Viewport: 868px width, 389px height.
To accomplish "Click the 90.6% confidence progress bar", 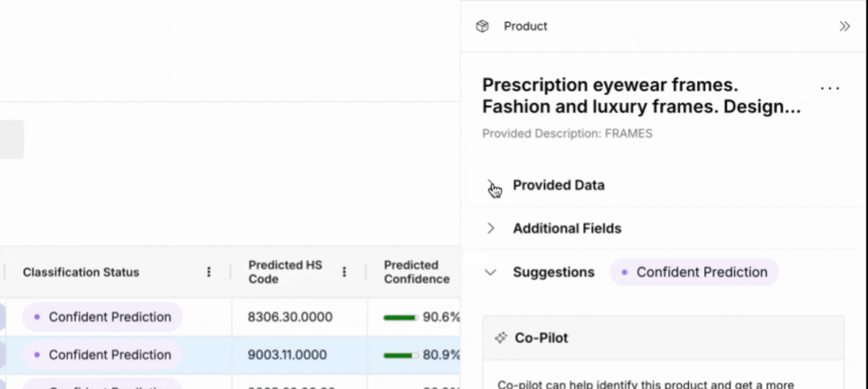I will coord(400,317).
